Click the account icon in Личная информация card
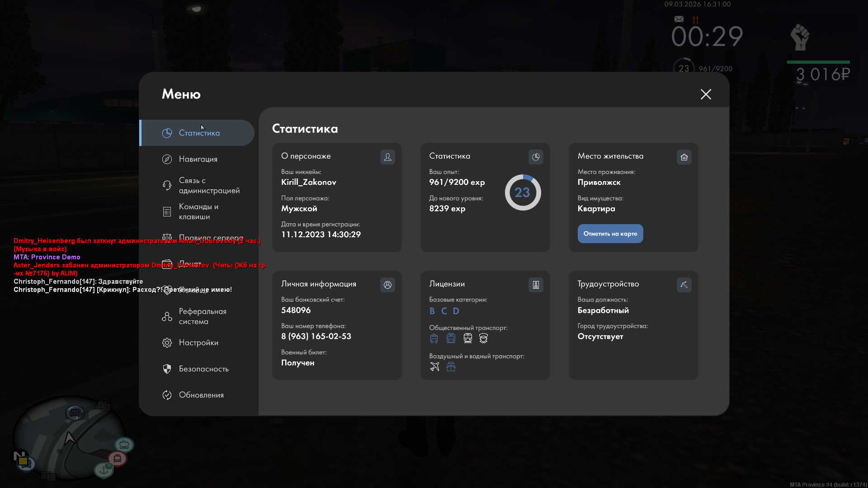 coord(387,285)
